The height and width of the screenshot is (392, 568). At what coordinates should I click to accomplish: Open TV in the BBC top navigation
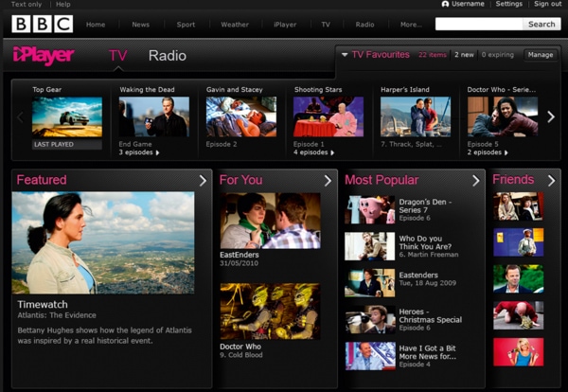326,25
